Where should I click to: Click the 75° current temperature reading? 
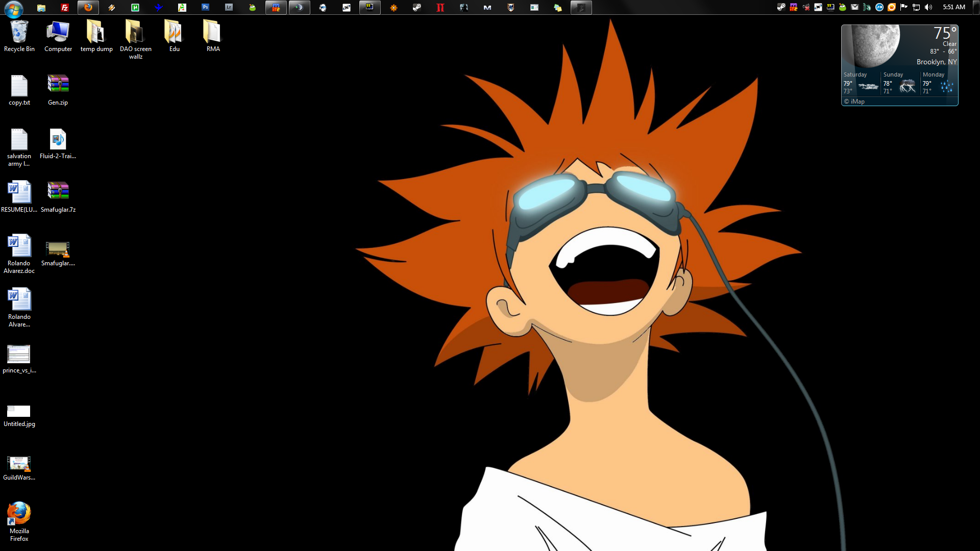click(x=945, y=33)
